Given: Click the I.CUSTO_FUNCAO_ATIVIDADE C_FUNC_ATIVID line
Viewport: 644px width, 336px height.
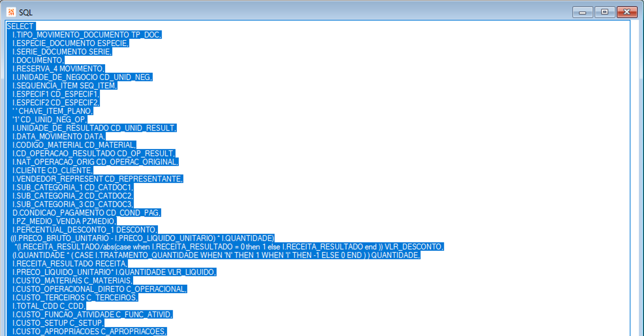Looking at the screenshot, I should [93, 314].
